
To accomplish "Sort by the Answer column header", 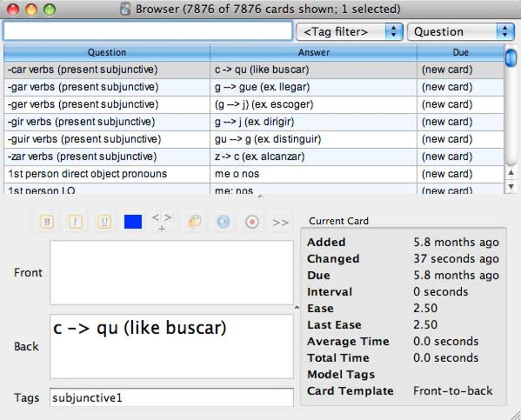I will (313, 52).
